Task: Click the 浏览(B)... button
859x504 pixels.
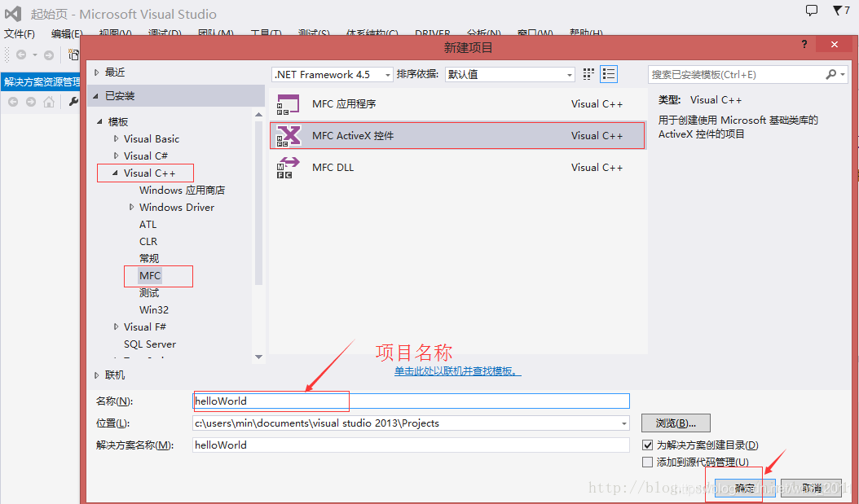Action: click(676, 423)
